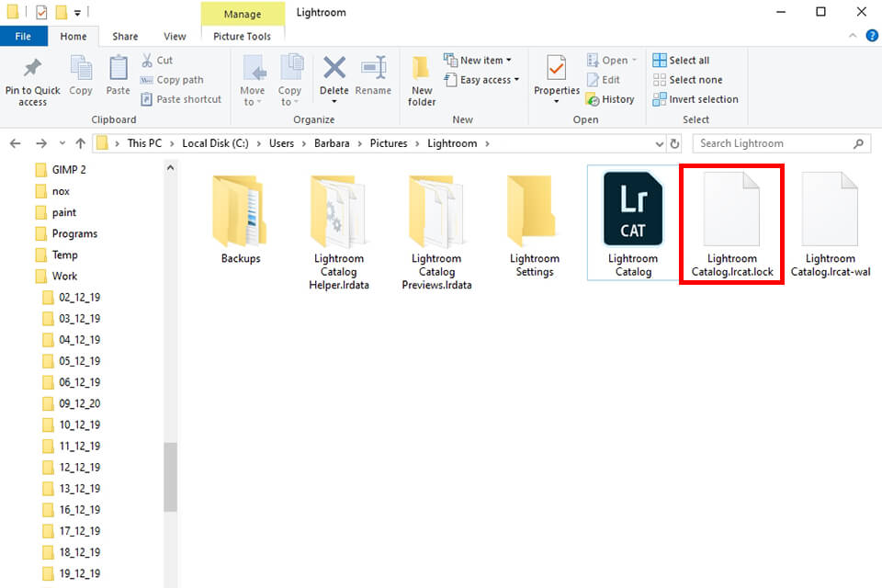Click the Paste clipboard icon

coord(118,70)
